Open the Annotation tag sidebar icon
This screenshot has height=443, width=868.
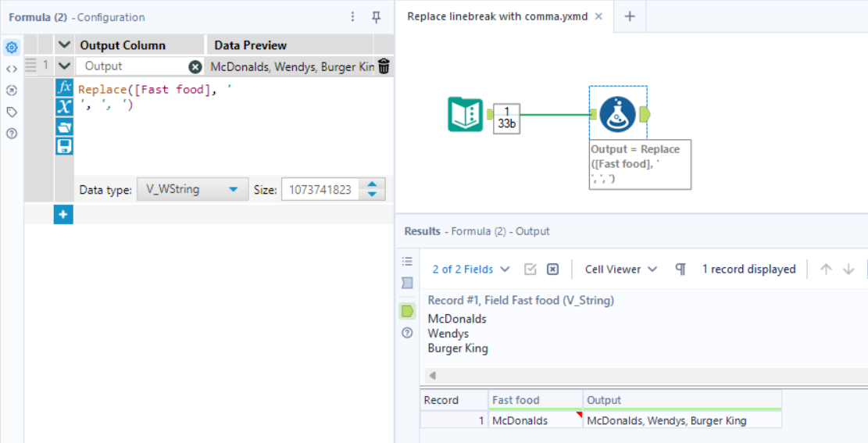coord(12,112)
